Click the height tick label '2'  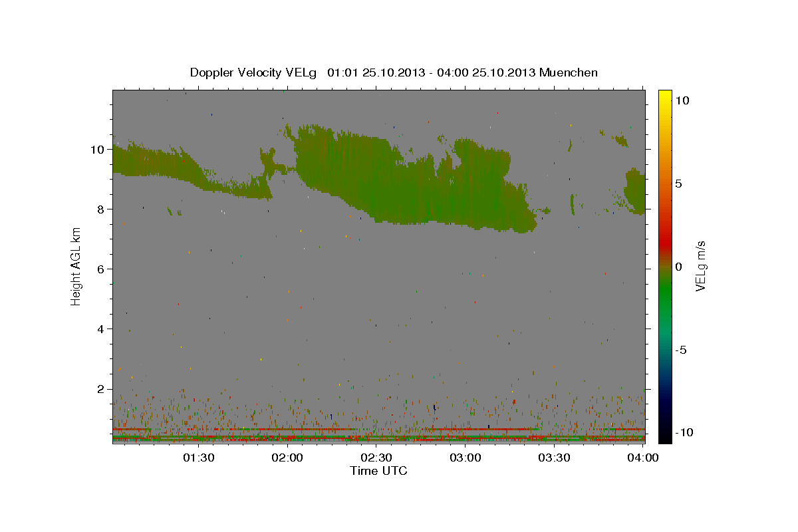[x=102, y=389]
